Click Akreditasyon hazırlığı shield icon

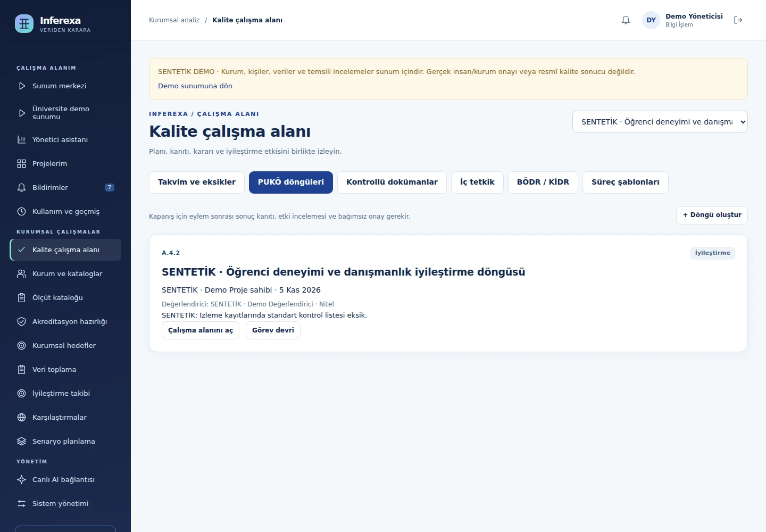[22, 321]
